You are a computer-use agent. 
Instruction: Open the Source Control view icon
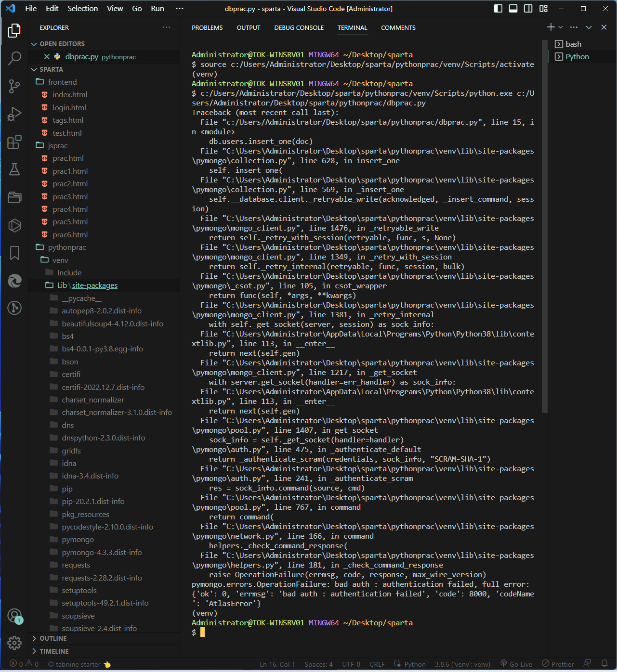(x=14, y=86)
